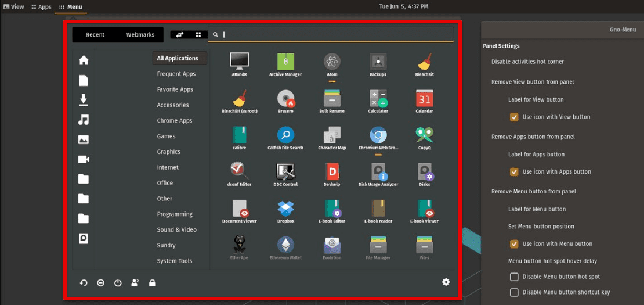Open Pictures folder shortcut icon
The image size is (644, 305).
click(84, 139)
